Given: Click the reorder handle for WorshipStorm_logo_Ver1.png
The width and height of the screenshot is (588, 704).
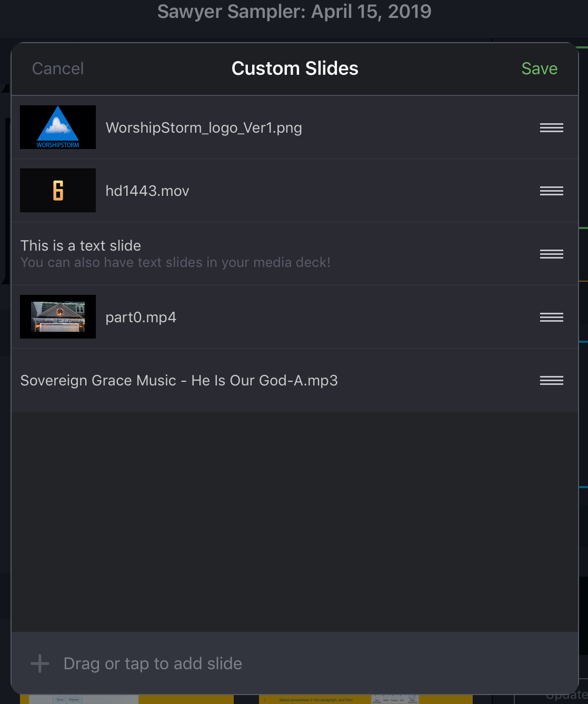Looking at the screenshot, I should (x=551, y=127).
